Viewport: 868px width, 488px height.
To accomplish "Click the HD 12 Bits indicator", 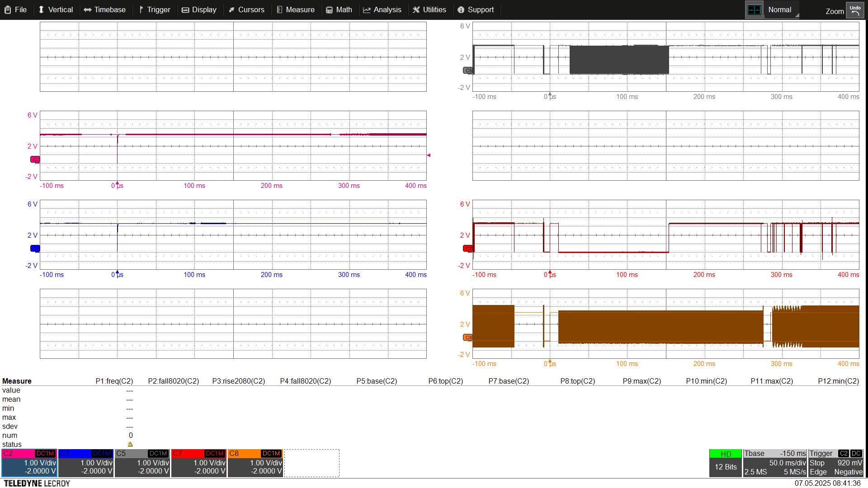I will coord(725,463).
